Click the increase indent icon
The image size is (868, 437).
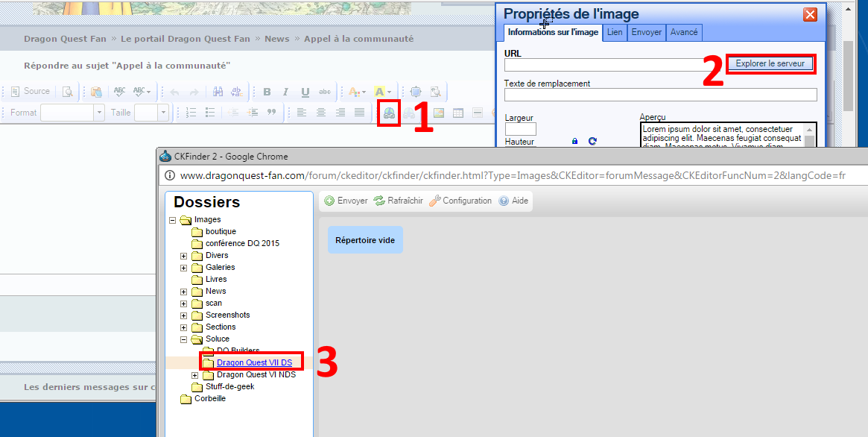coord(253,113)
